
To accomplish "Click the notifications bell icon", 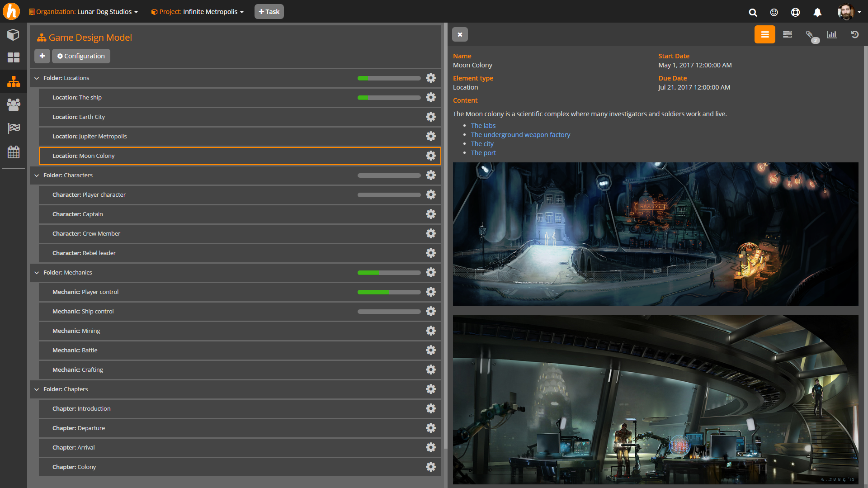I will pyautogui.click(x=817, y=12).
